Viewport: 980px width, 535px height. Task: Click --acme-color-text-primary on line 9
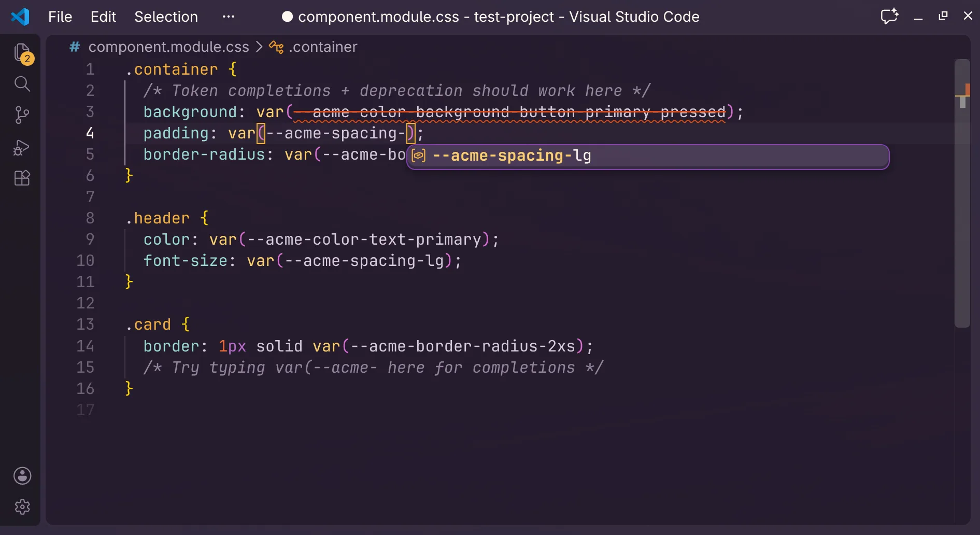[x=364, y=240]
